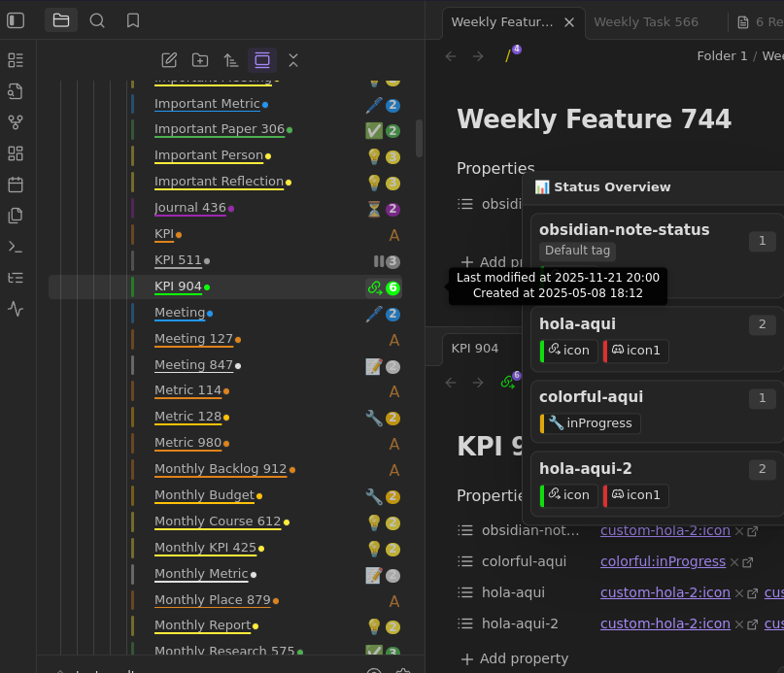Select the KPI 904 pane tab
The height and width of the screenshot is (673, 784).
474,349
